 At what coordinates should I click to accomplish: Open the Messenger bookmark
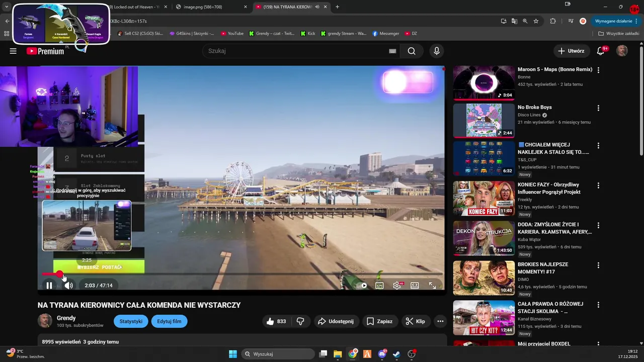[386, 34]
